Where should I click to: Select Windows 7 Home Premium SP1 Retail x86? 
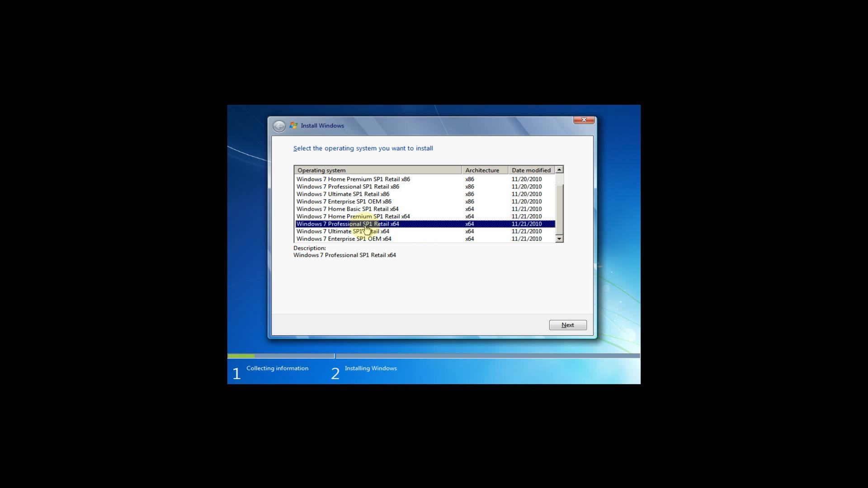tap(425, 179)
